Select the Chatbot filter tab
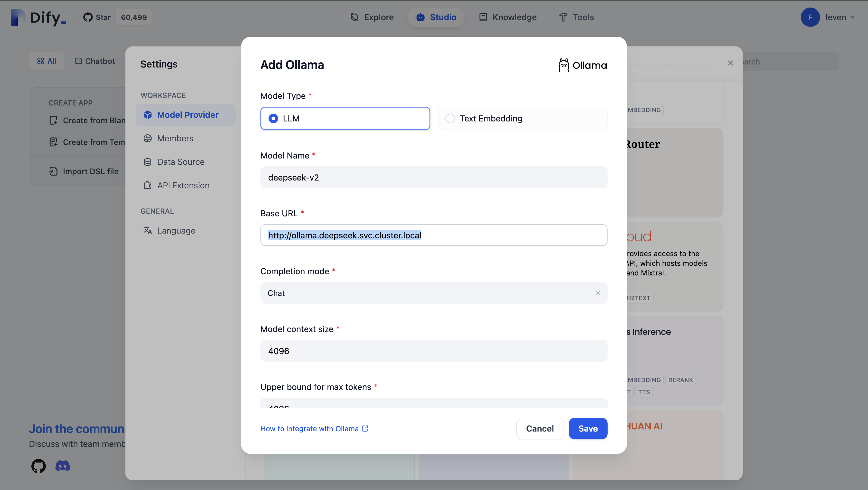 coord(95,61)
